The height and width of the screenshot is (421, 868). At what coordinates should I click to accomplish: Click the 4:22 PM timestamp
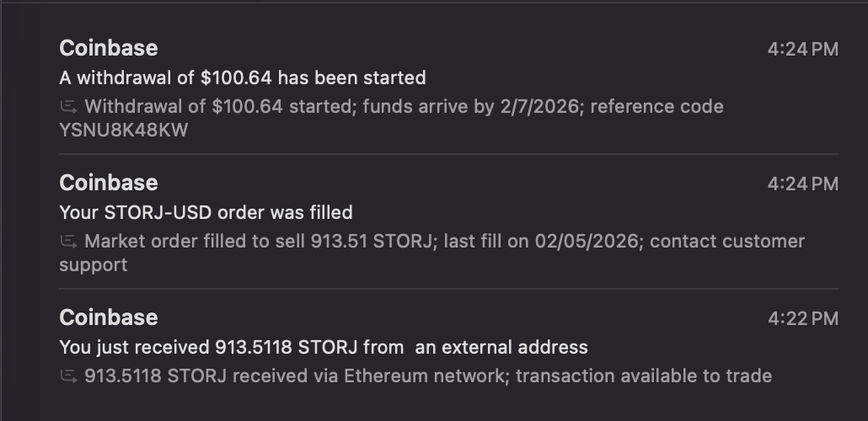pos(802,319)
